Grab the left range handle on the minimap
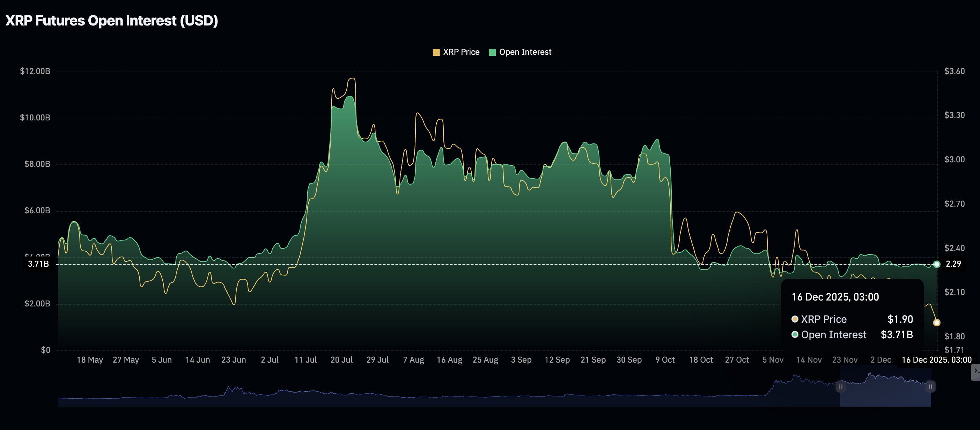The image size is (980, 430). click(840, 386)
